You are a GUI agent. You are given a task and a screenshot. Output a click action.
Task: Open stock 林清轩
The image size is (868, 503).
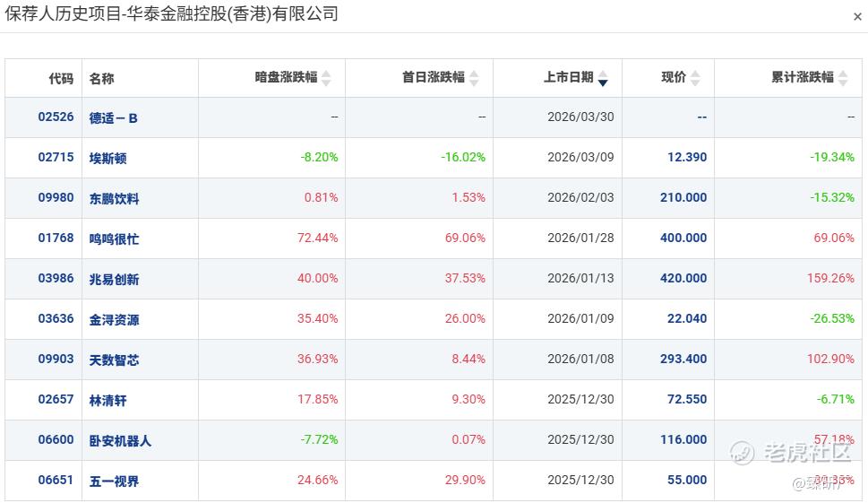point(108,401)
